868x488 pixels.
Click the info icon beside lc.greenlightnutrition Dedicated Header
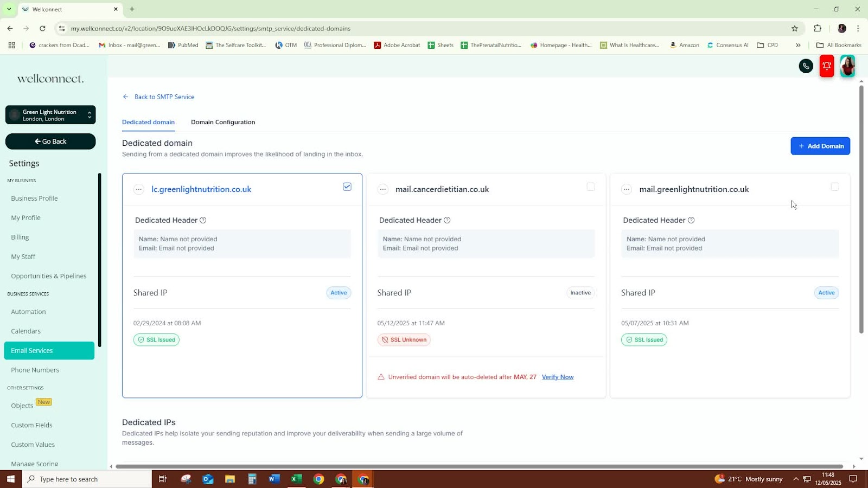(203, 220)
